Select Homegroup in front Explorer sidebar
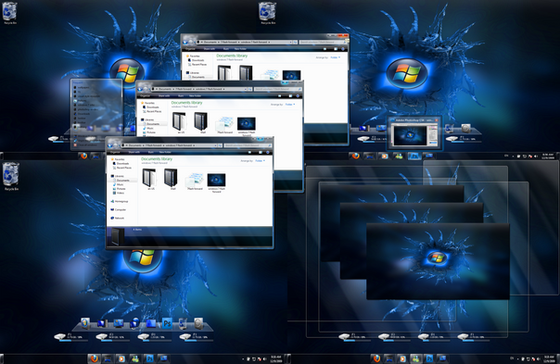This screenshot has width=560, height=364. click(120, 201)
